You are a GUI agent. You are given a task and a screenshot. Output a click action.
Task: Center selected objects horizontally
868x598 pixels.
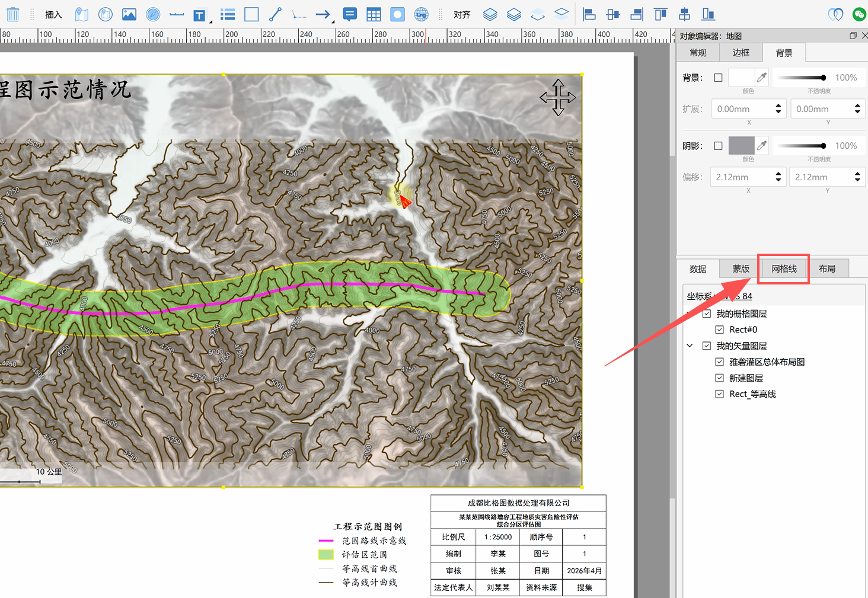tap(613, 14)
